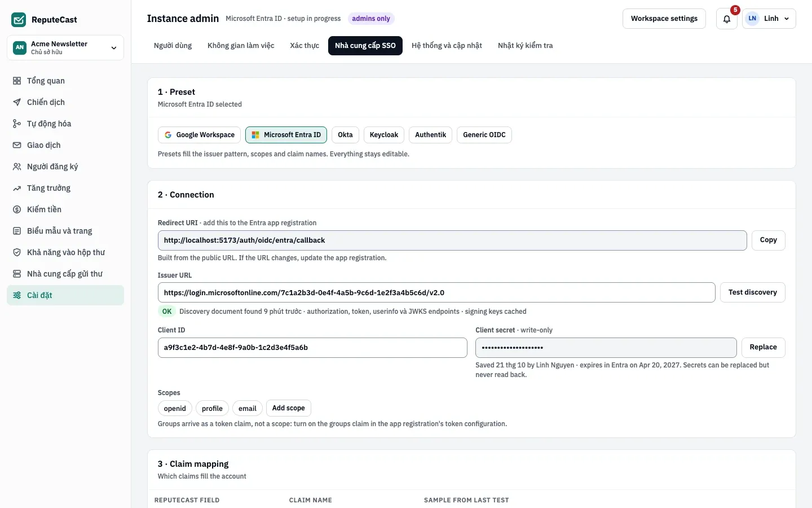Click the Workspace settings button

664,19
